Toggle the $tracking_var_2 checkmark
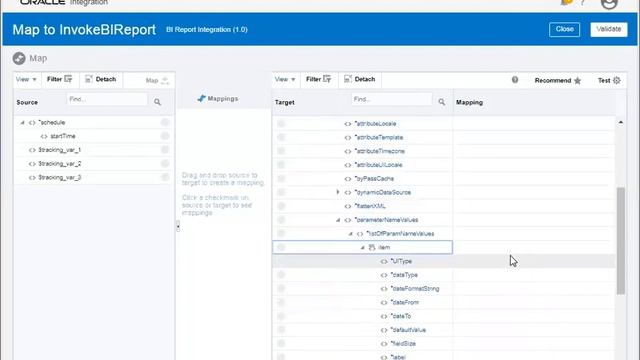The image size is (640, 360). point(165,164)
